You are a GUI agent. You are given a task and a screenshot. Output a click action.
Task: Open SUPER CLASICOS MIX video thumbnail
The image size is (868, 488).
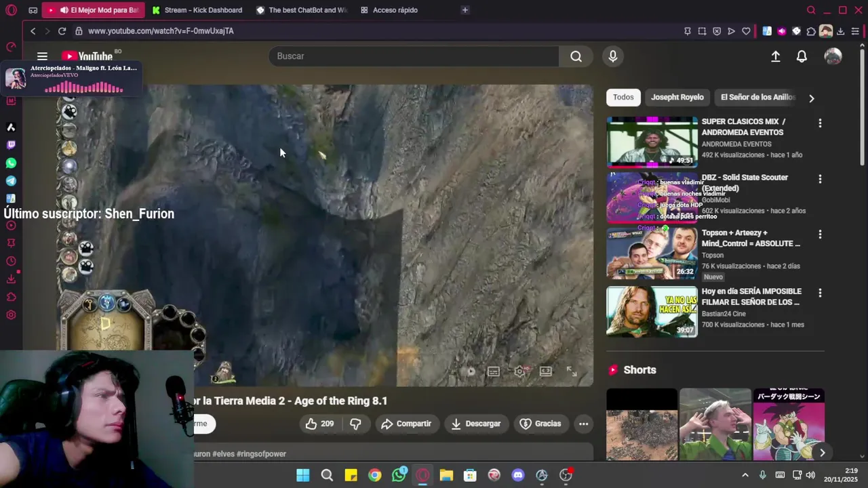click(652, 142)
